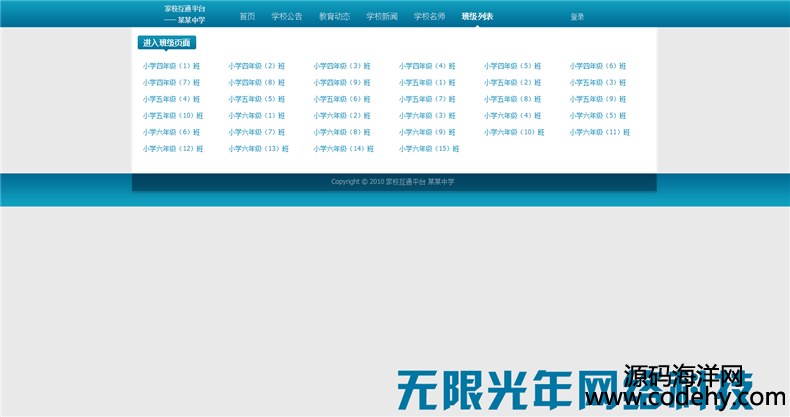Select 学校新闻 in the top menu
The width and height of the screenshot is (790, 417).
(382, 17)
